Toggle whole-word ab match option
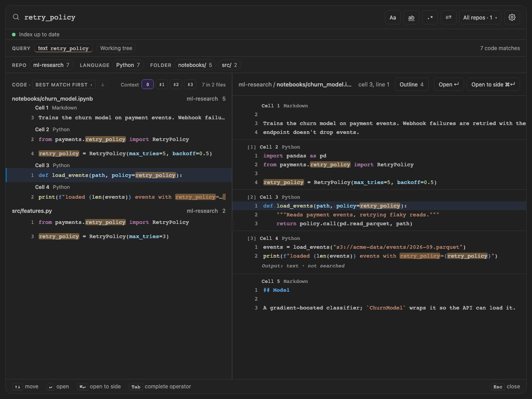532x399 pixels. (411, 17)
